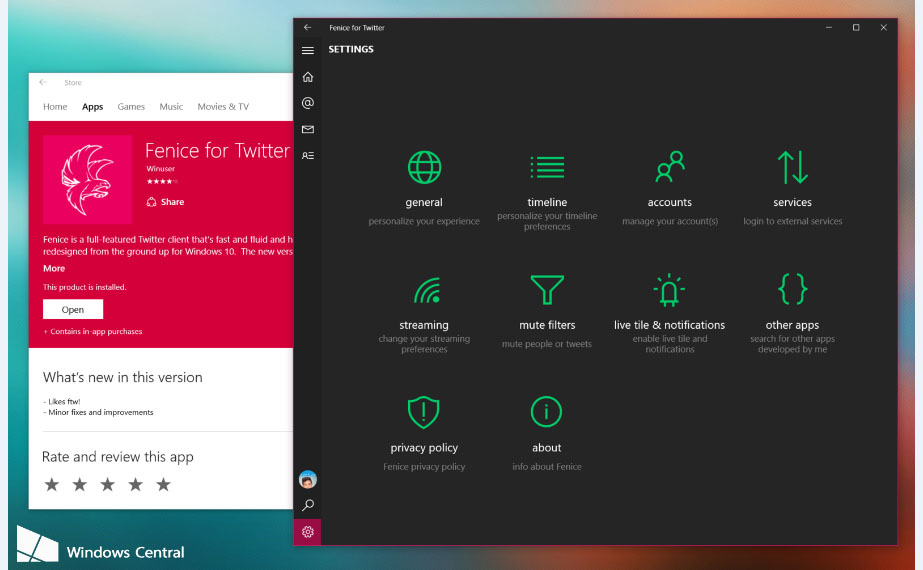Open Music tab in Store
Viewport: 923px width, 570px height.
171,107
